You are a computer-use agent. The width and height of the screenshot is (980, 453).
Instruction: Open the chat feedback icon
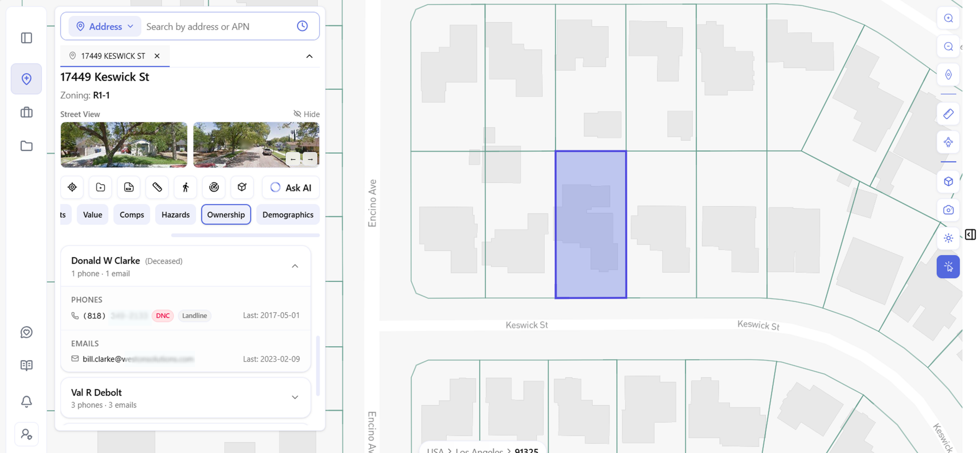[26, 332]
